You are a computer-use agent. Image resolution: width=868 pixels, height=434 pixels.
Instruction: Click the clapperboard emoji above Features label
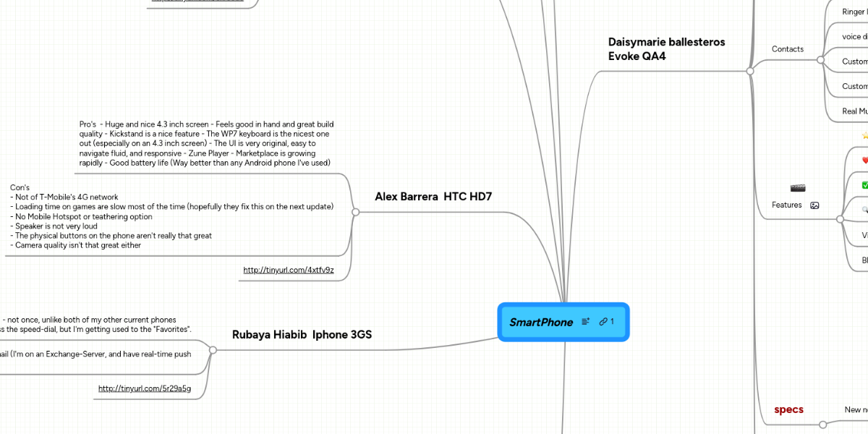pos(798,187)
